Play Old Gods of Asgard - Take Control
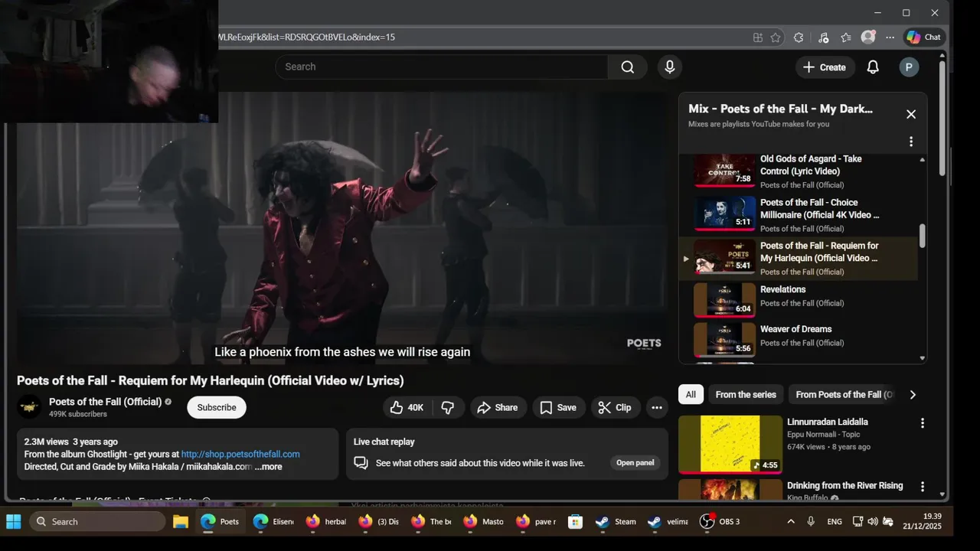 800,171
